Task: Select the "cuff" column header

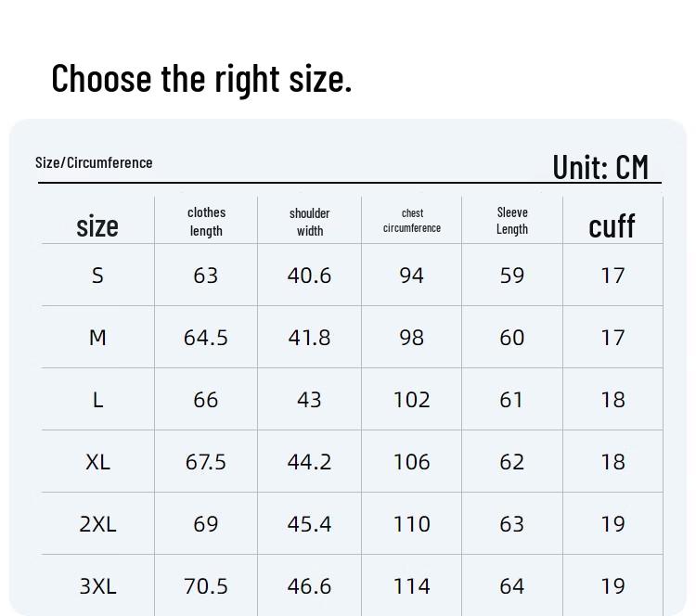Action: [612, 225]
